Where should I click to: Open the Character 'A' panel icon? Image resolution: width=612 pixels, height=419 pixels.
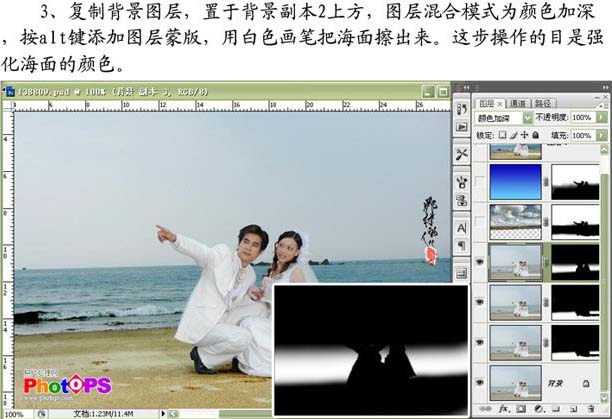[x=462, y=227]
